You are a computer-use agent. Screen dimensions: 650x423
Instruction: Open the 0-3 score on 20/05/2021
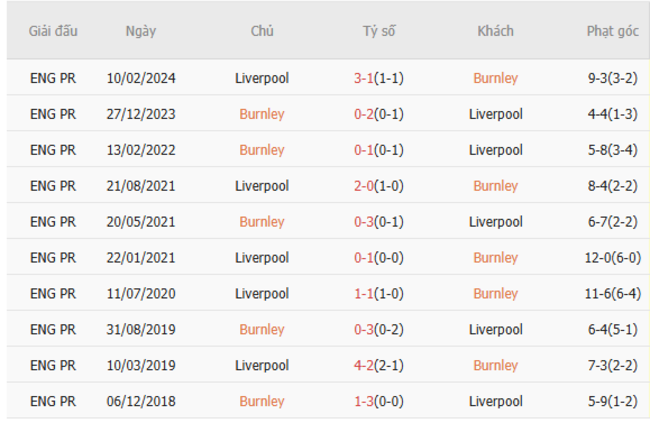[x=366, y=222]
